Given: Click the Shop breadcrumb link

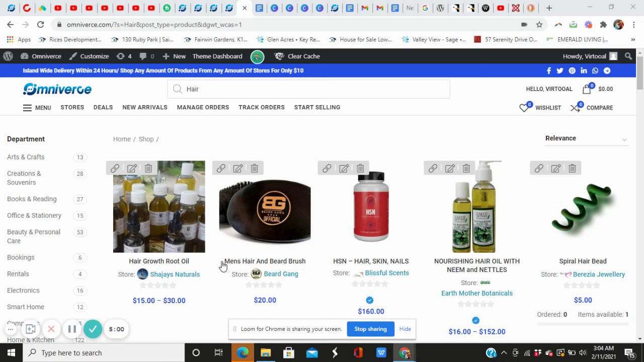Looking at the screenshot, I should (x=146, y=139).
